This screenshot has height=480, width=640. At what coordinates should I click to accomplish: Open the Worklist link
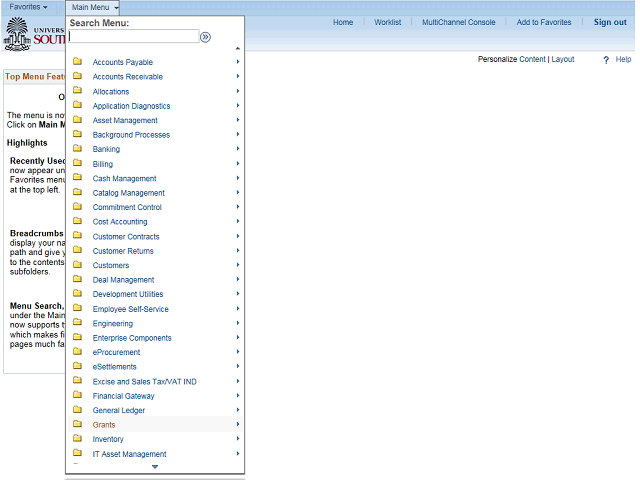click(x=388, y=22)
